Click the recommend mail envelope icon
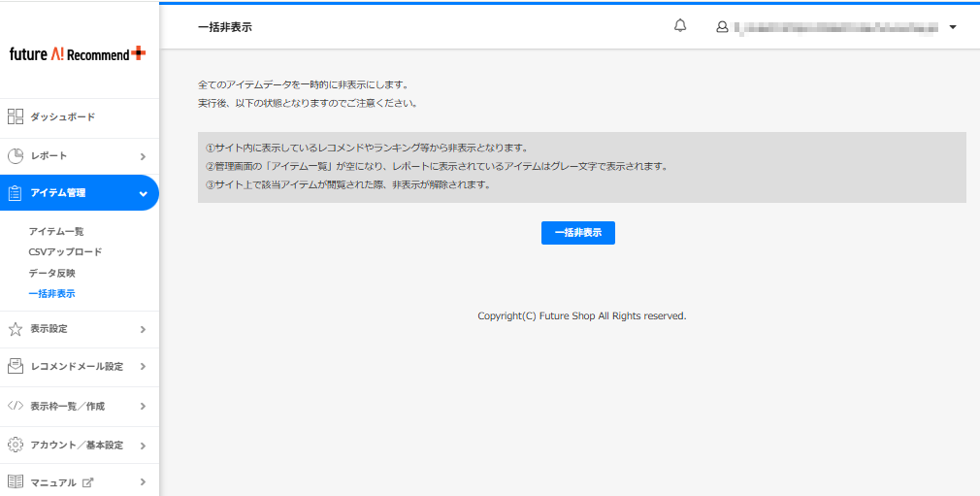980x496 pixels. pyautogui.click(x=15, y=367)
